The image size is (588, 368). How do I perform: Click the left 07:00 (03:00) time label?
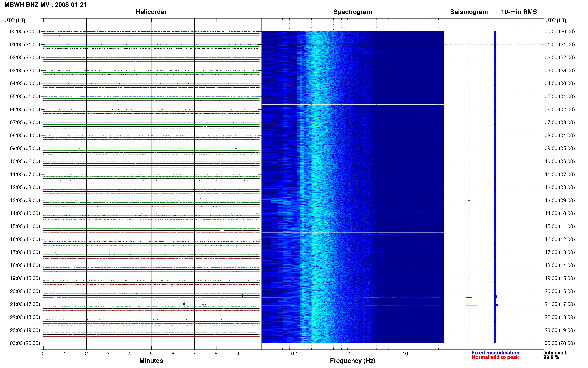25,122
